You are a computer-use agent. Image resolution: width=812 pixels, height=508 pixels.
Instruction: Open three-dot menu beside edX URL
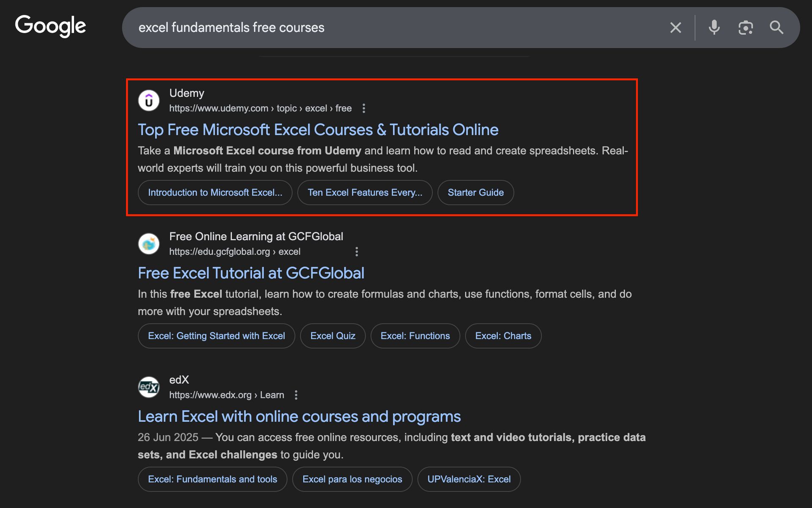click(x=296, y=395)
